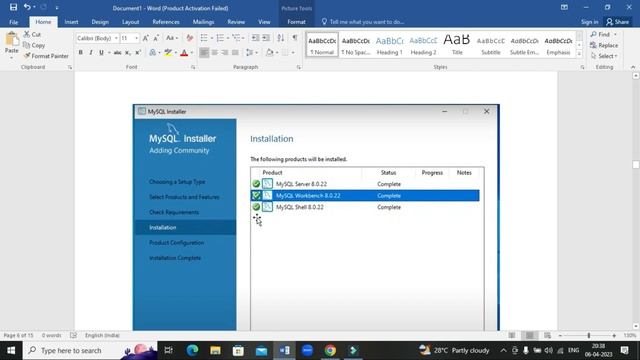The width and height of the screenshot is (640, 360).
Task: Toggle Italic formatting
Action: tap(91, 52)
